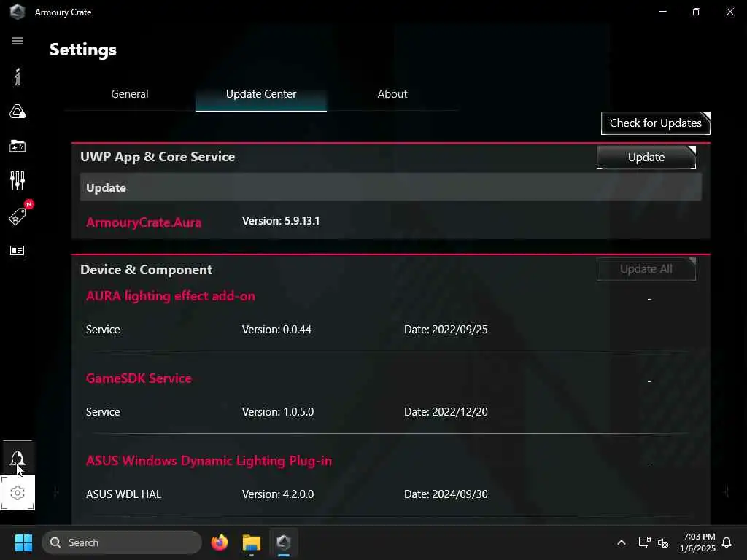747x560 pixels.
Task: Minimize the Armoury Crate window
Action: tap(662, 12)
